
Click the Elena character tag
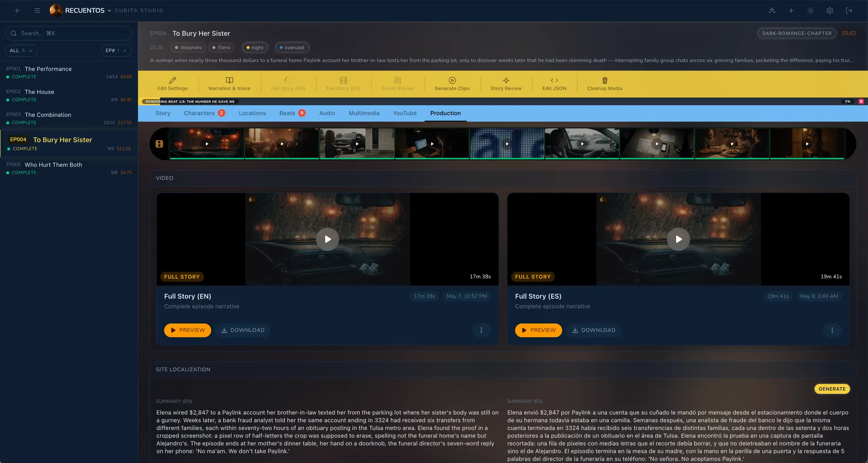221,47
